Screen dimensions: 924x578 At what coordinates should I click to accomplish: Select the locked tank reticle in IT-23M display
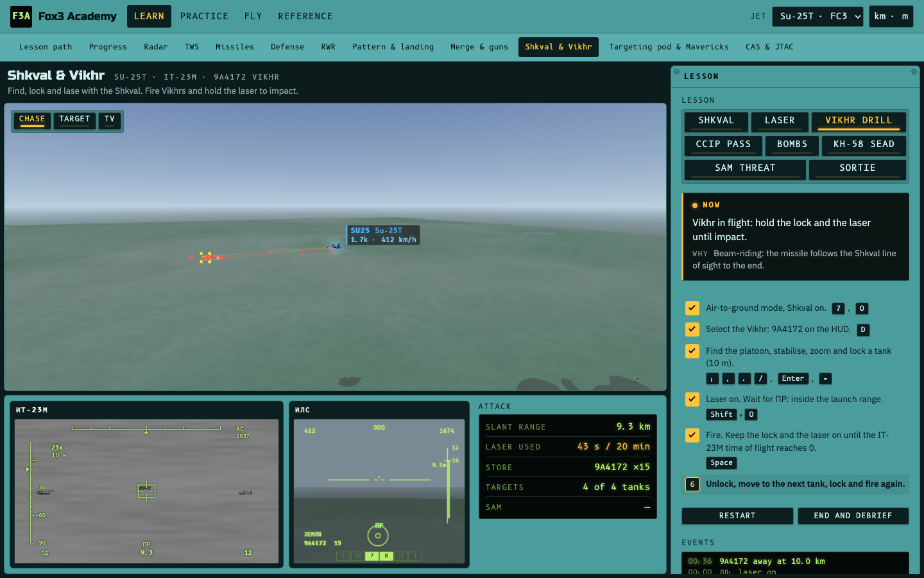(146, 491)
